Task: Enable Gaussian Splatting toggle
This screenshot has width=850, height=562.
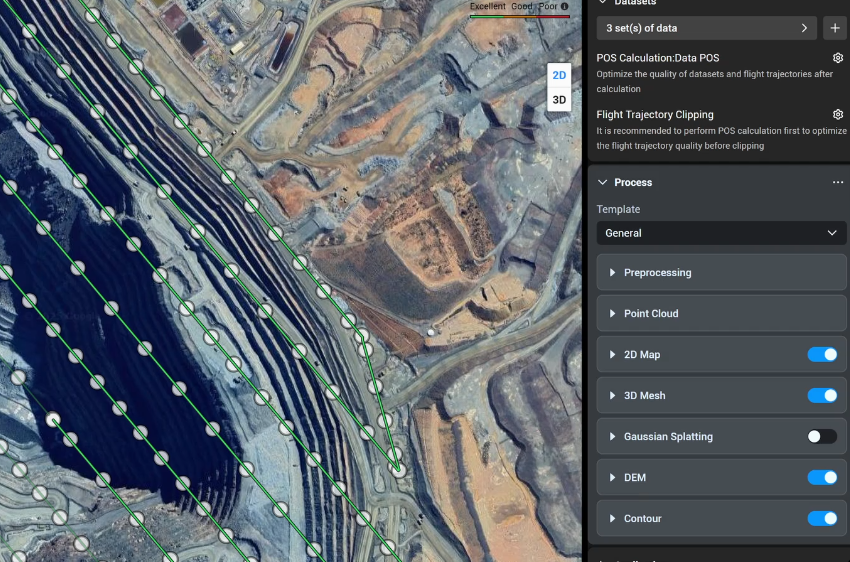Action: click(822, 437)
